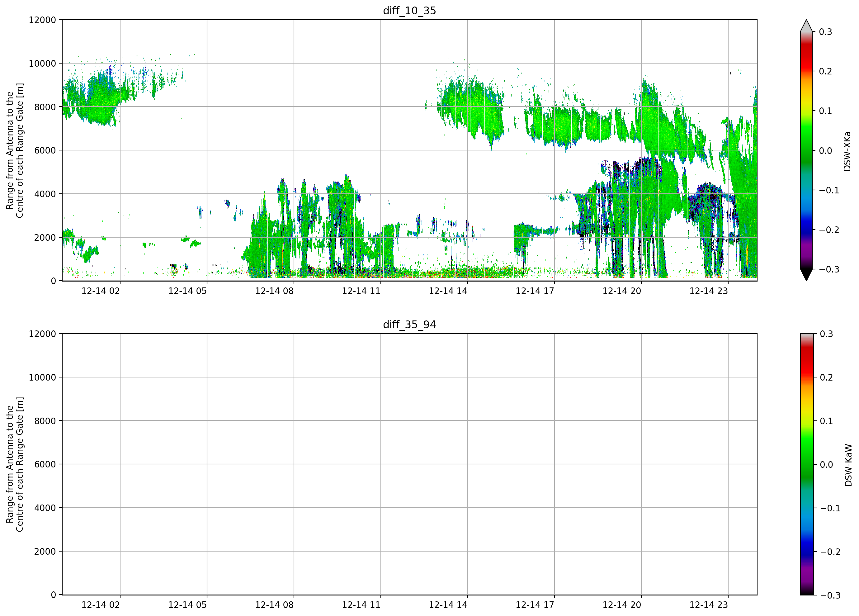Click the "8000" y-tick of diff_35_94 plot
This screenshot has height=616, width=859.
(x=45, y=421)
